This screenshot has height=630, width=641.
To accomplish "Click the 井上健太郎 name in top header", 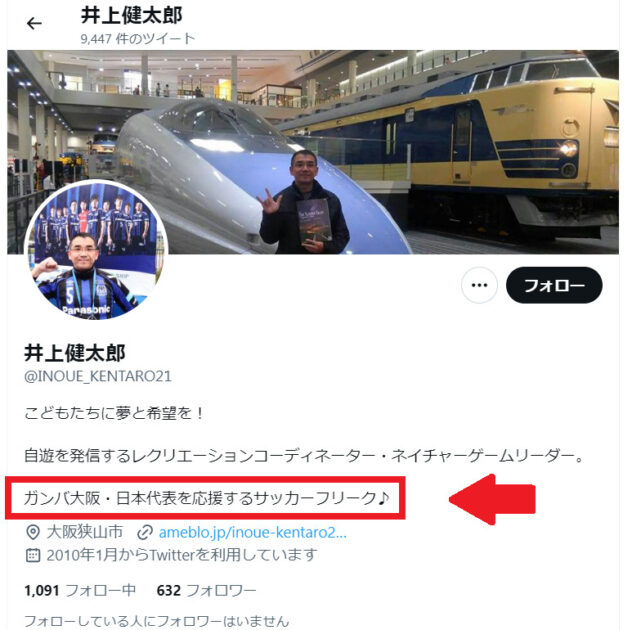I will [x=131, y=16].
